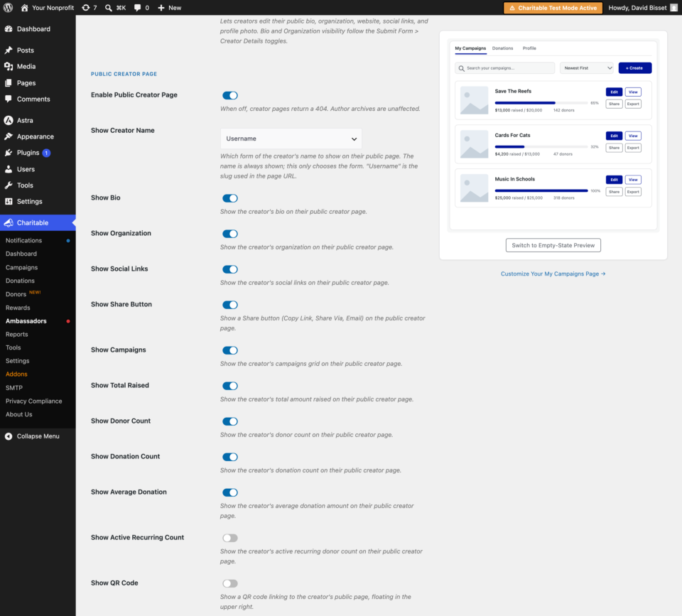Click the Comments icon in sidebar

(x=9, y=99)
